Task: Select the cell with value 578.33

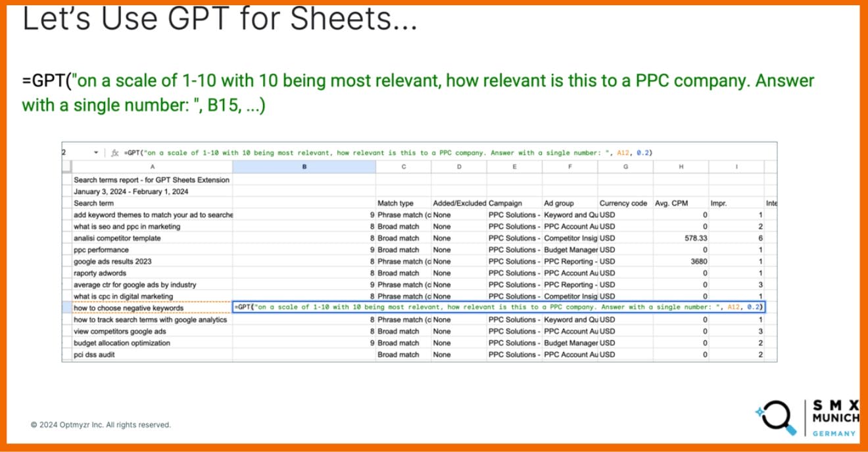Action: coord(681,238)
